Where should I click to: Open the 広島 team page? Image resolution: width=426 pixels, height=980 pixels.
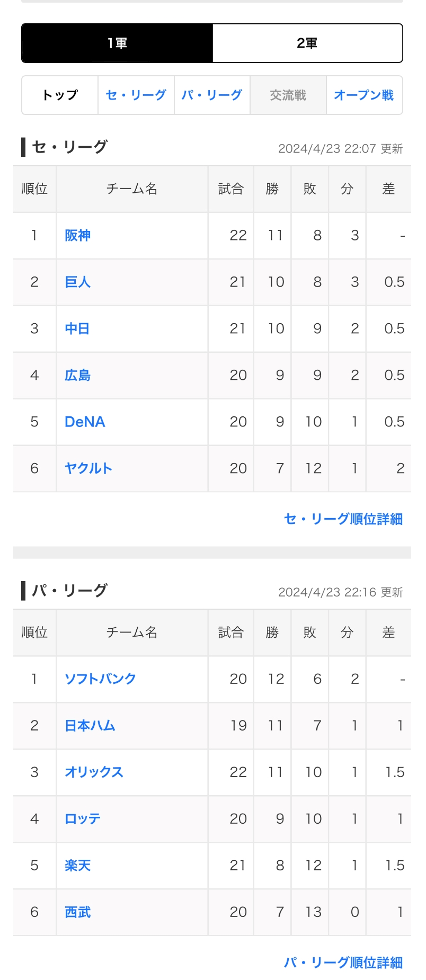[78, 375]
